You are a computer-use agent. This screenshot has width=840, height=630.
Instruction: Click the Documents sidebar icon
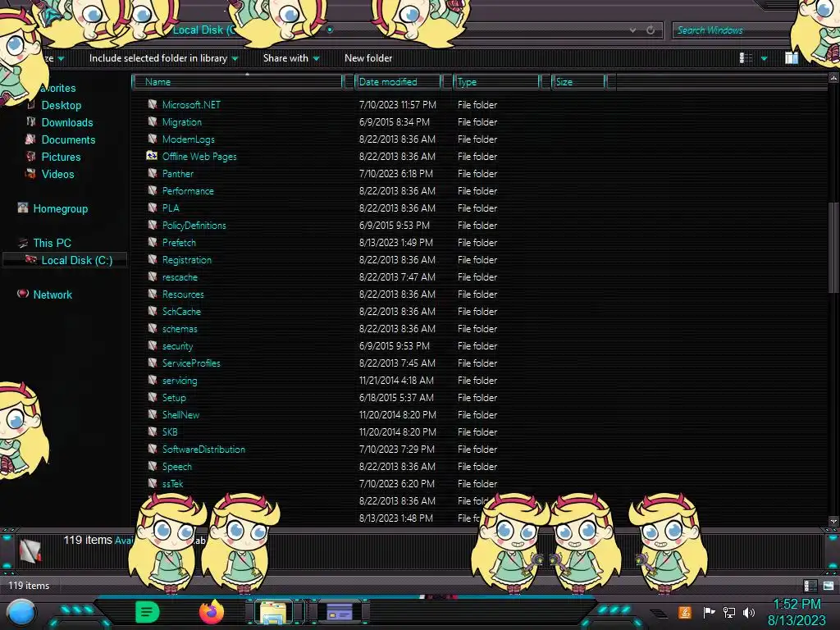click(30, 139)
